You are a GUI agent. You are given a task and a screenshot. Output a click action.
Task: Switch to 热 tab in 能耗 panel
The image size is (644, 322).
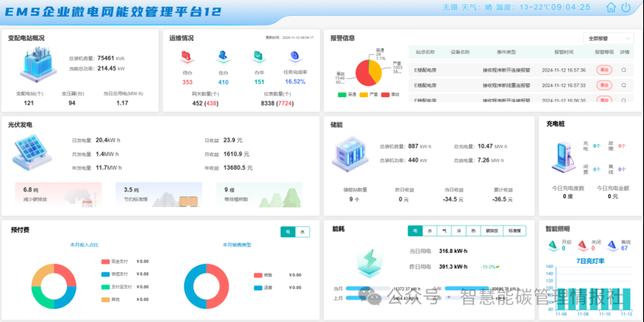point(473,231)
